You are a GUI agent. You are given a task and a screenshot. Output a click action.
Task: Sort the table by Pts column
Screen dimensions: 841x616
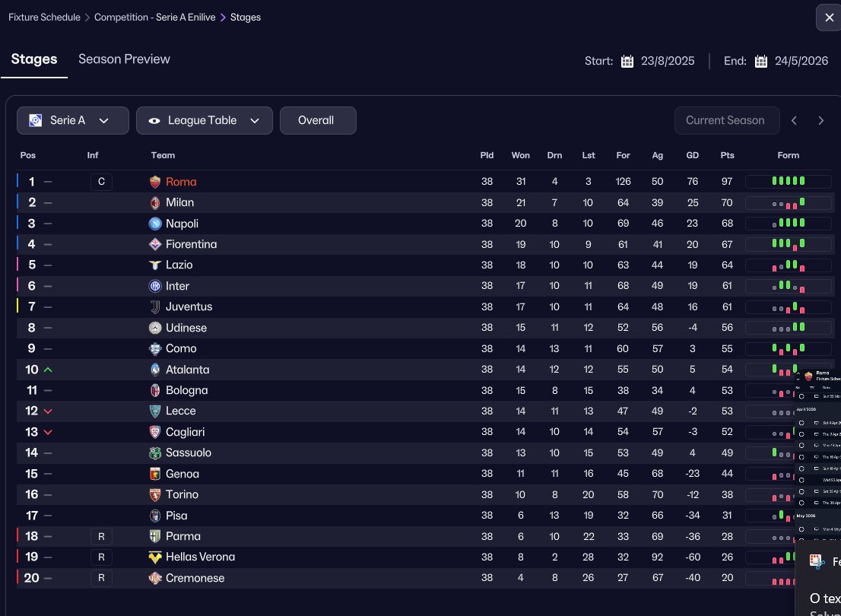point(728,155)
